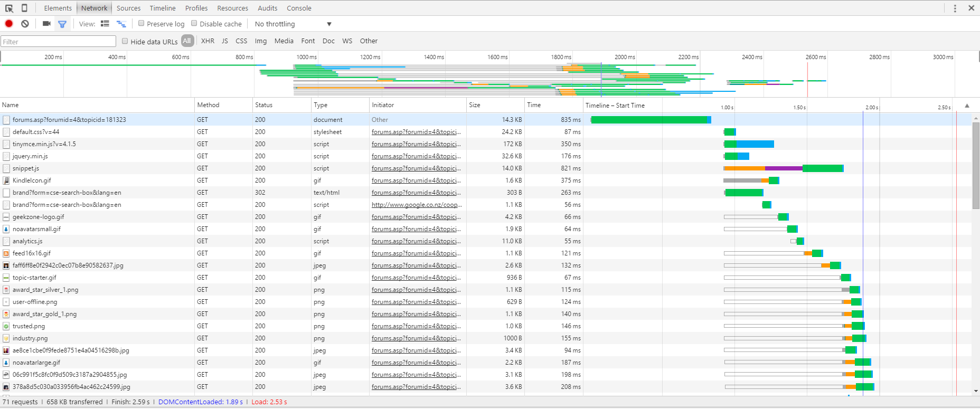Click the Timeline column sort arrow
The width and height of the screenshot is (980, 409).
(967, 106)
